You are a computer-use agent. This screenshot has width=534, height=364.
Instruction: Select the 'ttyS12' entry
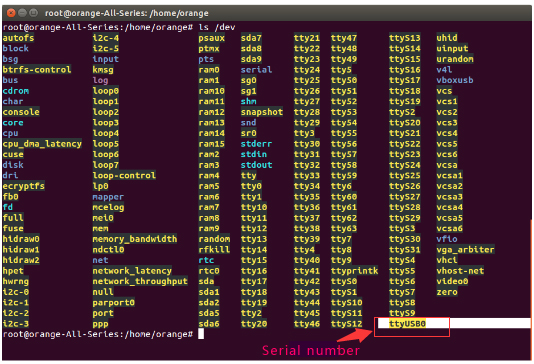tap(347, 323)
